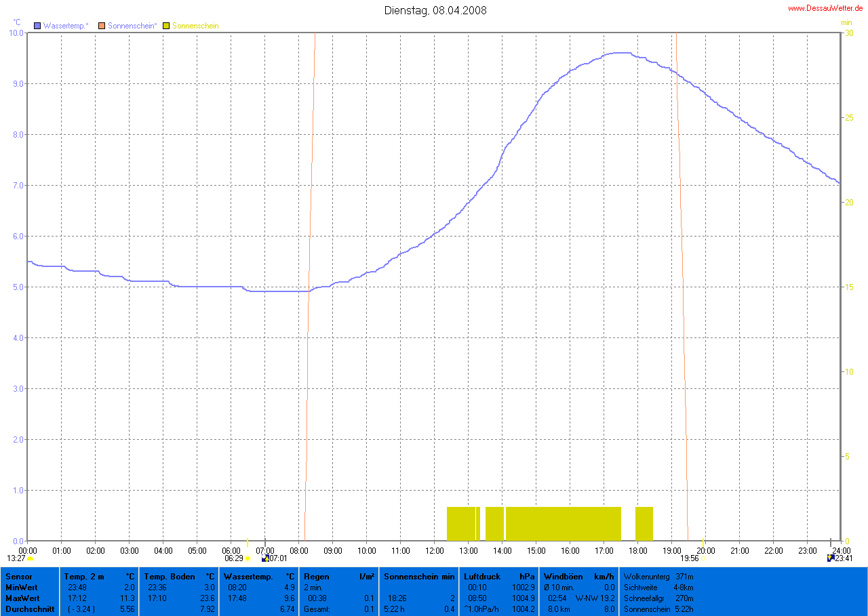Click the yellow Sonnenschein legend square
This screenshot has width=868, height=616.
(x=166, y=26)
